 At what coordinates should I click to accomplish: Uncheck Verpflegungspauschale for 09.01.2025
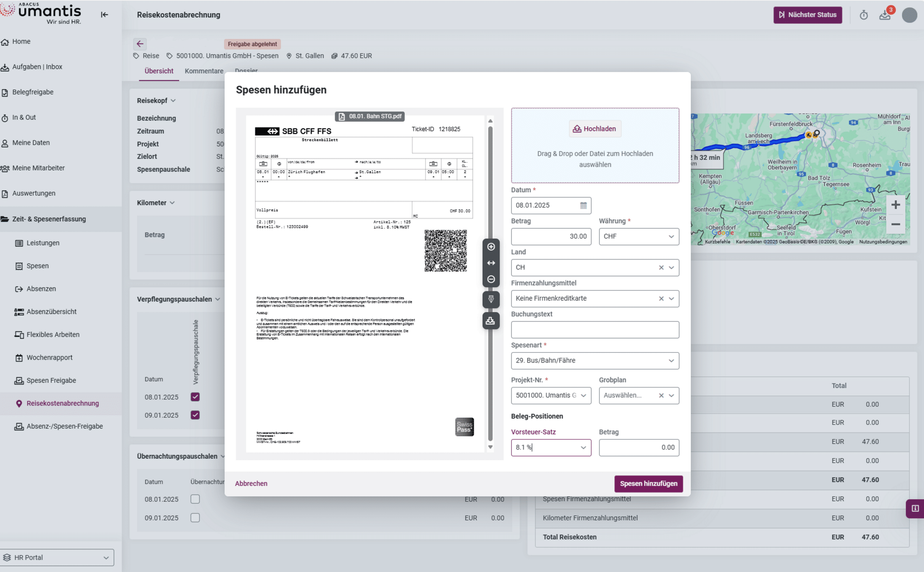195,415
